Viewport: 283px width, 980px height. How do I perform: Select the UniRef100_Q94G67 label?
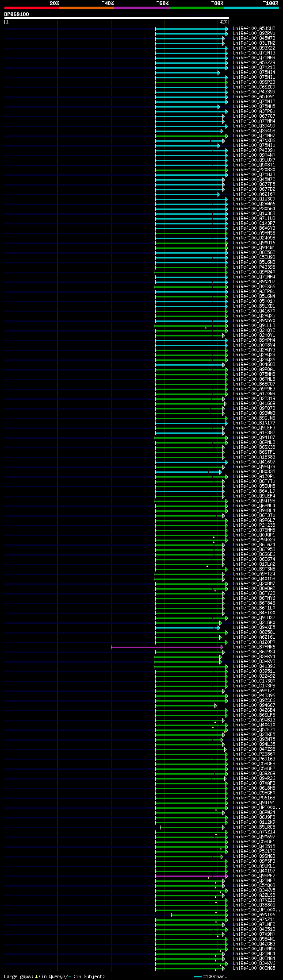tap(254, 706)
